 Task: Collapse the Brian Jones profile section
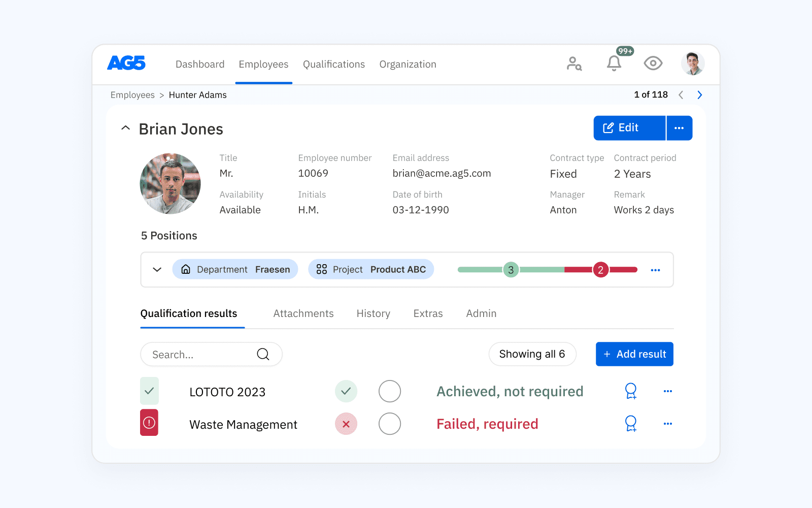click(x=125, y=128)
